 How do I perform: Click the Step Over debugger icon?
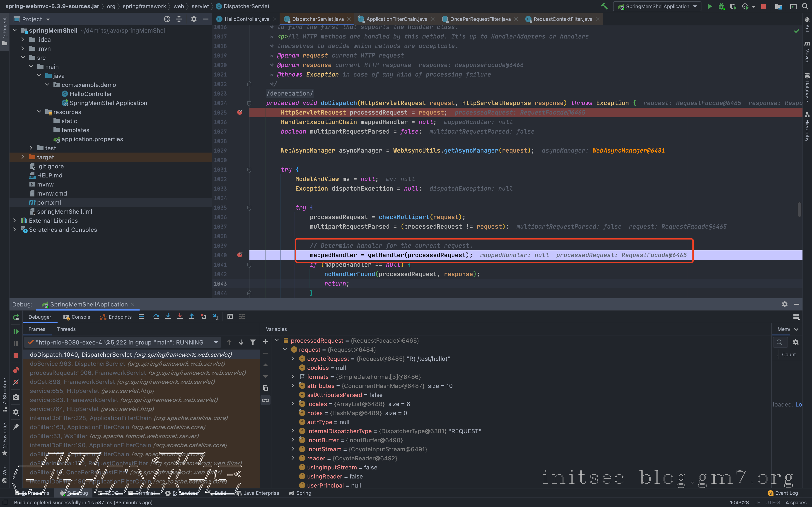coord(156,317)
